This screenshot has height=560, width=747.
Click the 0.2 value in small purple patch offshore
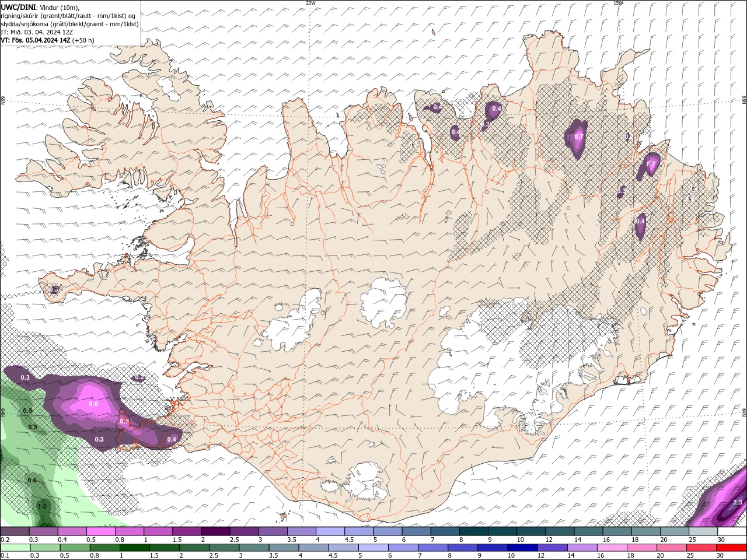point(139,378)
